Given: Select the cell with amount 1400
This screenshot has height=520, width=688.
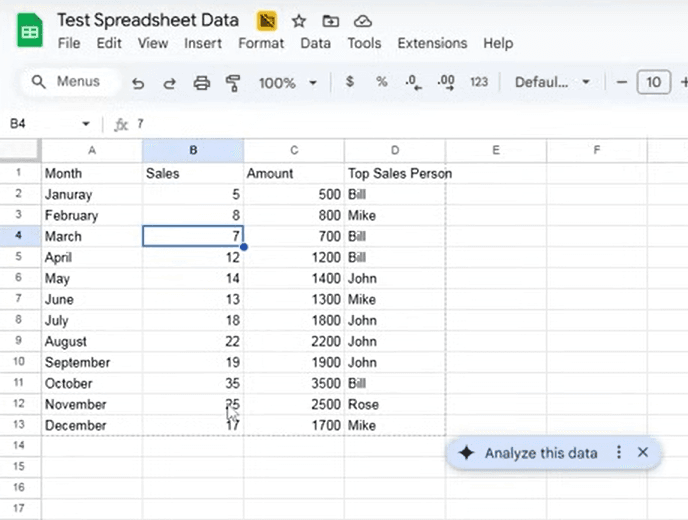Looking at the screenshot, I should pyautogui.click(x=294, y=278).
